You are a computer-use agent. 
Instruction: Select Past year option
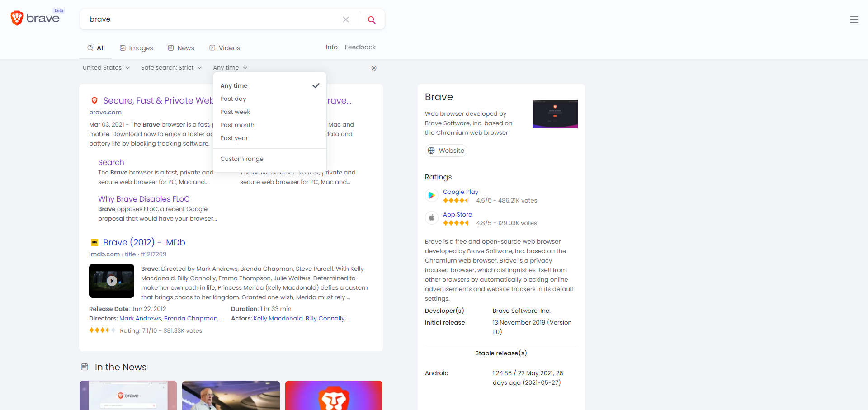pyautogui.click(x=270, y=138)
